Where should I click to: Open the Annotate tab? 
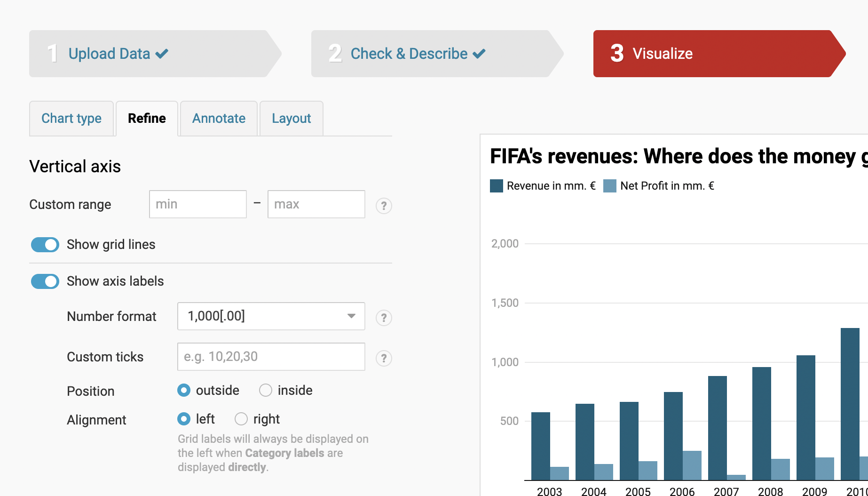(219, 119)
